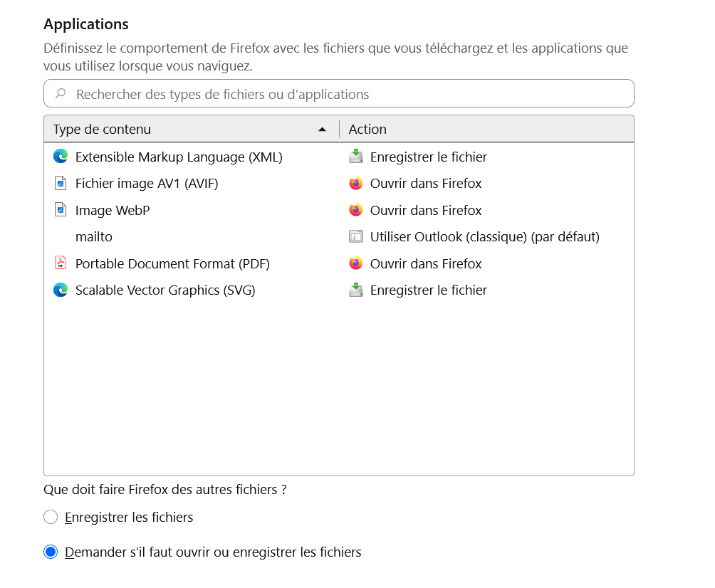The width and height of the screenshot is (715, 588).
Task: Sort by the Type de contenu column
Action: [x=192, y=129]
